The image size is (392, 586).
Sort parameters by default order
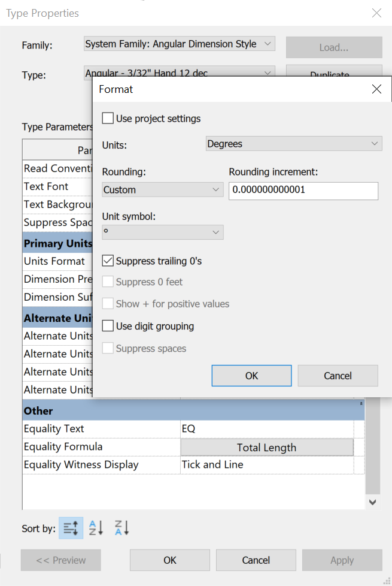(x=71, y=528)
